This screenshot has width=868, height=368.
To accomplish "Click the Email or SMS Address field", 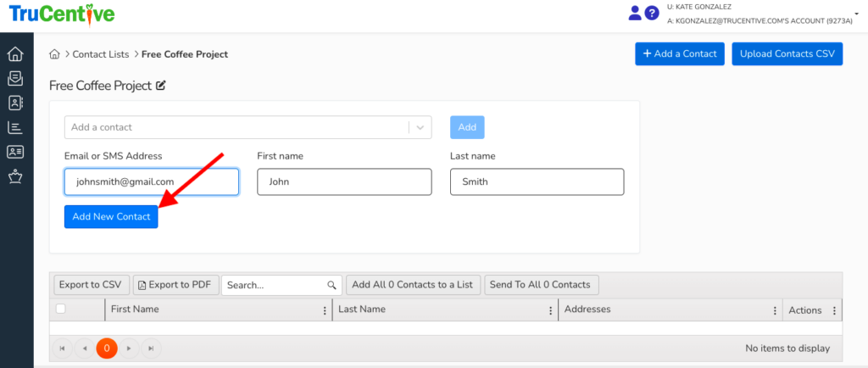I will click(152, 181).
